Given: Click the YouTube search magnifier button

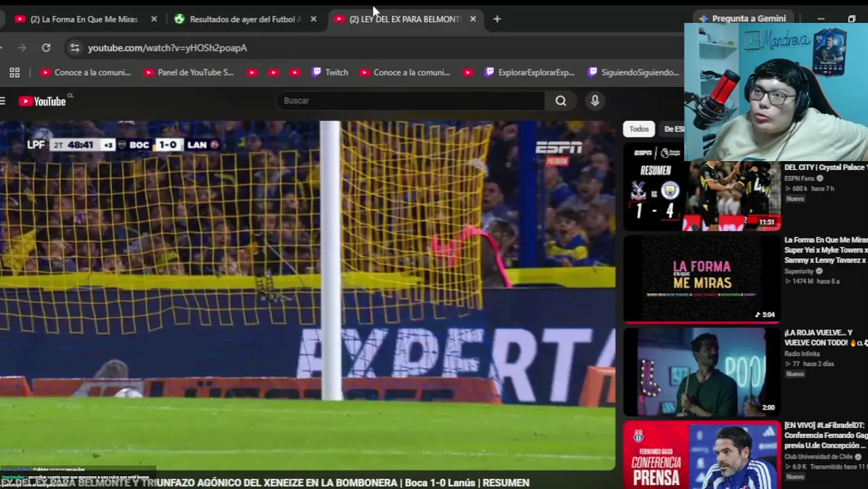Looking at the screenshot, I should (x=560, y=101).
